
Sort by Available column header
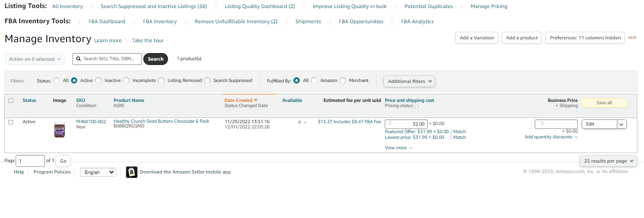[292, 100]
